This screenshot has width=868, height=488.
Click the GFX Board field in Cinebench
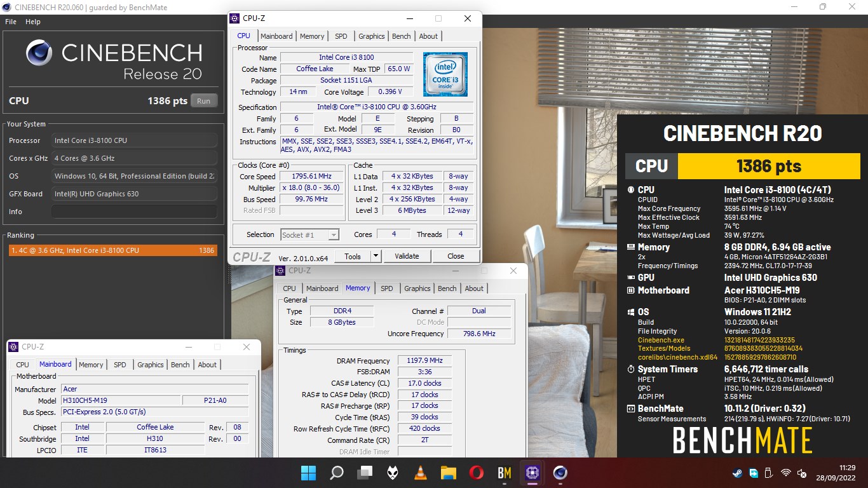tap(134, 194)
